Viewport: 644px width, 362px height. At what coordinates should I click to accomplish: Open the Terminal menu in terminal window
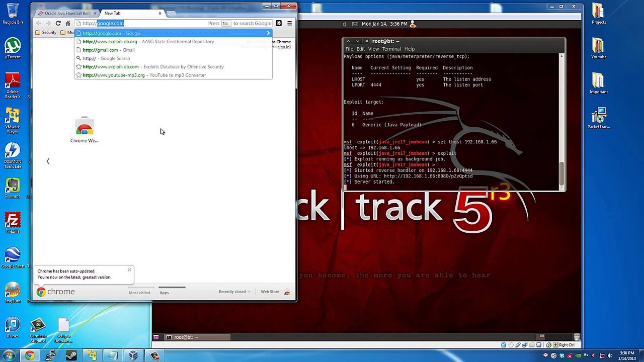391,49
